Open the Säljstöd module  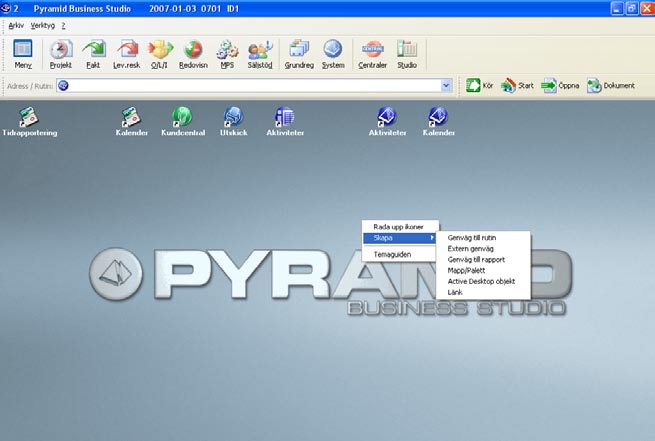coord(260,54)
